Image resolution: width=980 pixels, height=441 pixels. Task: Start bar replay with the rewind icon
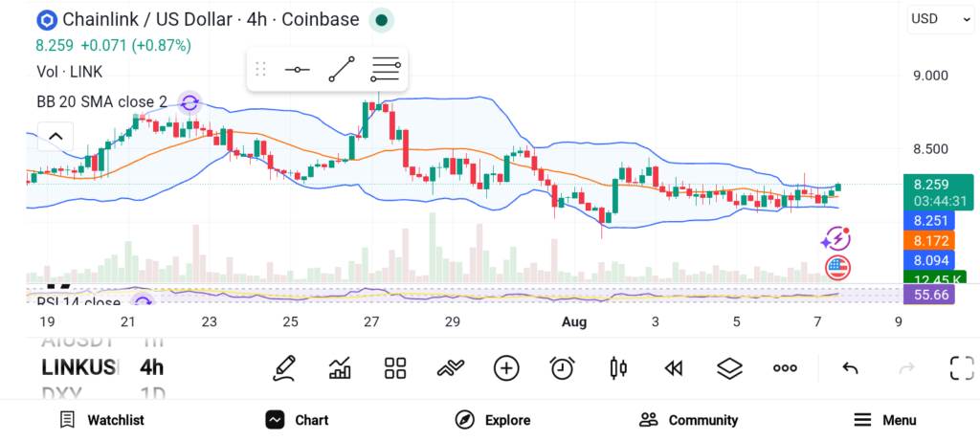tap(673, 368)
